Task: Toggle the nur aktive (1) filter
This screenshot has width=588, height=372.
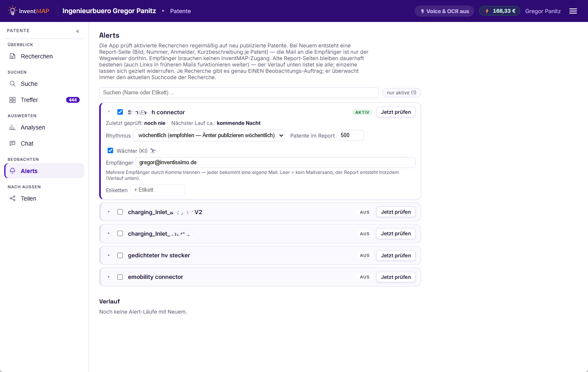Action: click(401, 93)
